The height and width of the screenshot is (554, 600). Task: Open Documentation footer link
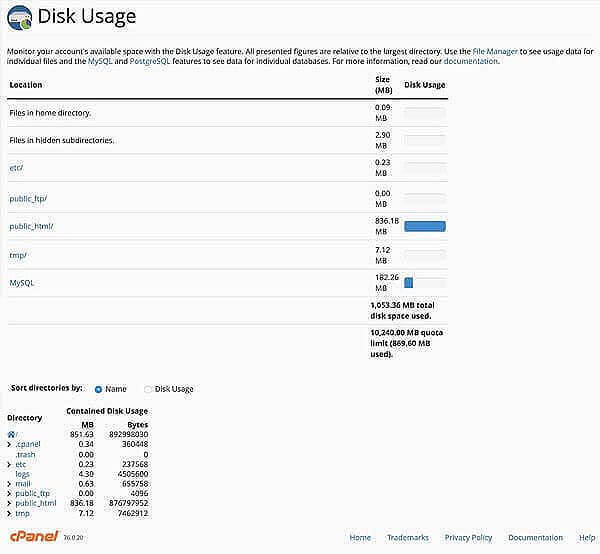coord(535,538)
